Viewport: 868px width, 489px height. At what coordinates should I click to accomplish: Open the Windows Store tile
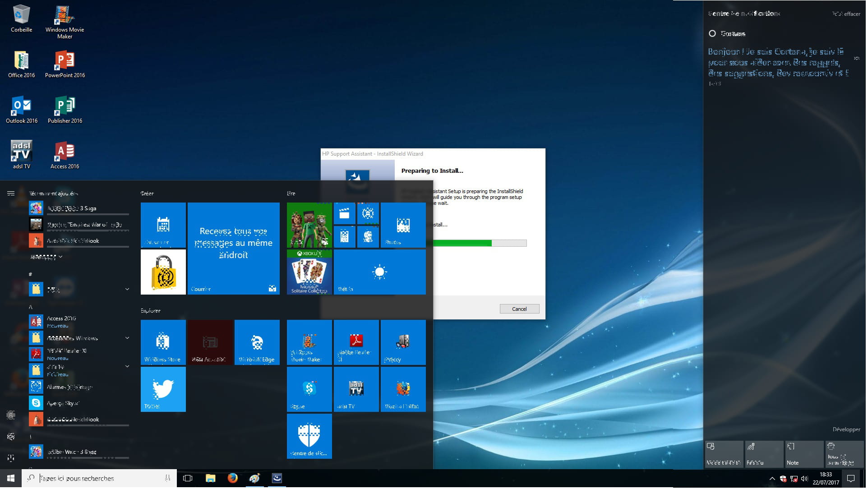click(x=163, y=343)
